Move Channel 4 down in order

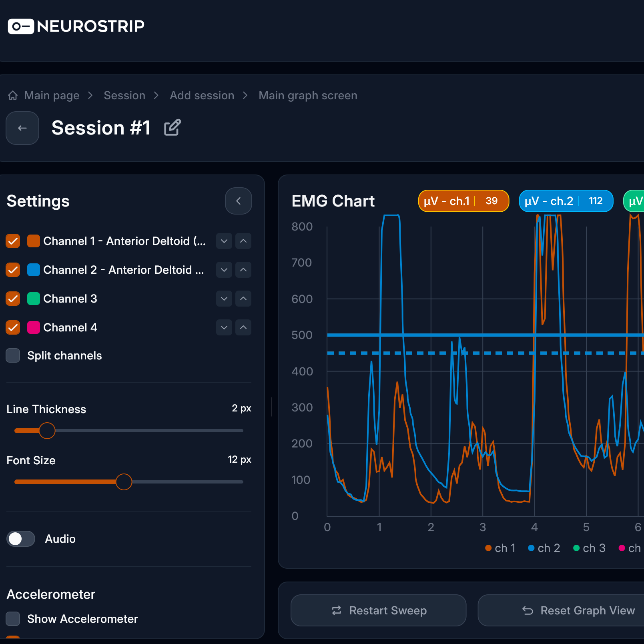pos(224,327)
